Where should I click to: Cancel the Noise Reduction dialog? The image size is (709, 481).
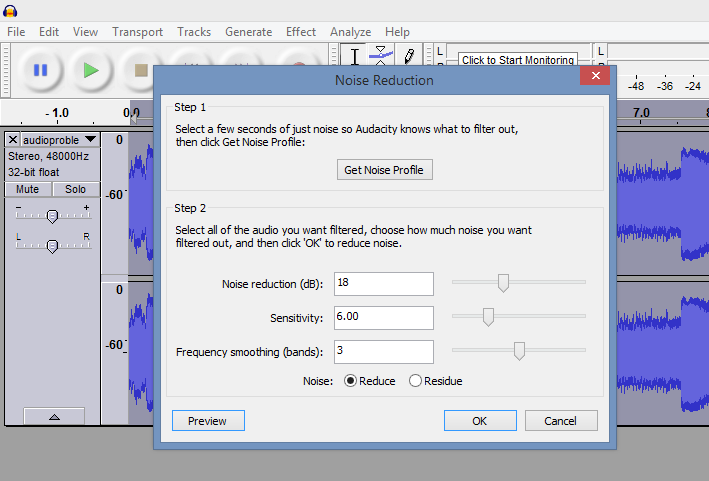561,421
